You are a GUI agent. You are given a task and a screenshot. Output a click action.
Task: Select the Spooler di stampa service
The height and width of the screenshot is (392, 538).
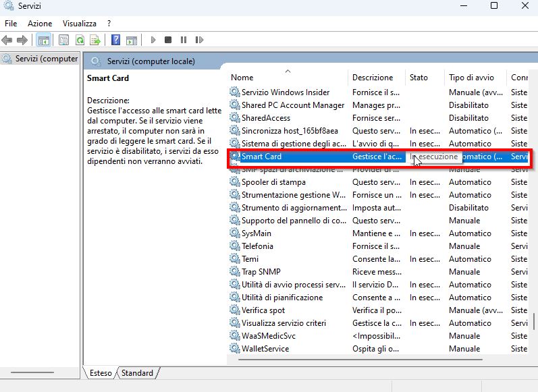coord(273,182)
